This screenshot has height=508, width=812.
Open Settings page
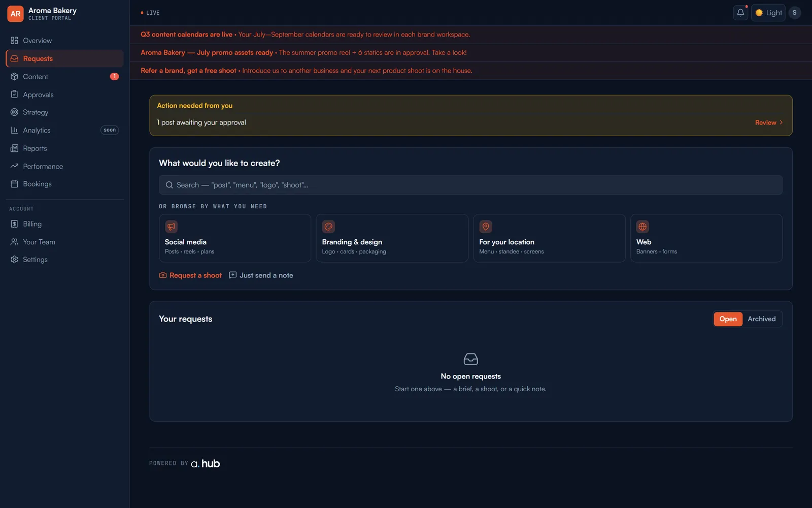tap(64, 260)
